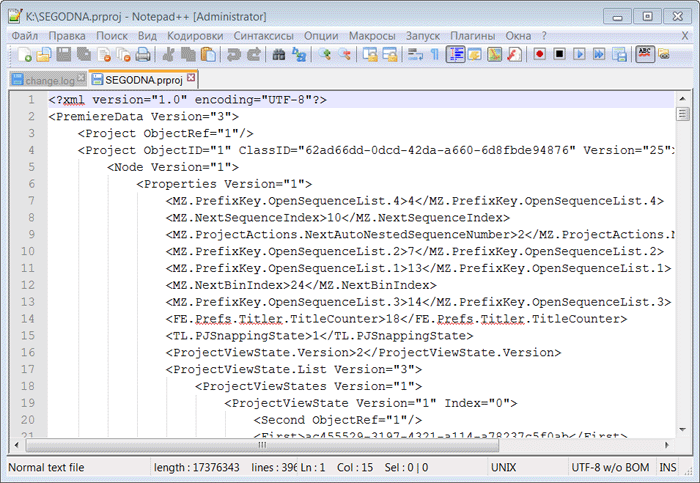This screenshot has width=700, height=483.
Task: Open the Синтаксисы menu
Action: tap(263, 36)
